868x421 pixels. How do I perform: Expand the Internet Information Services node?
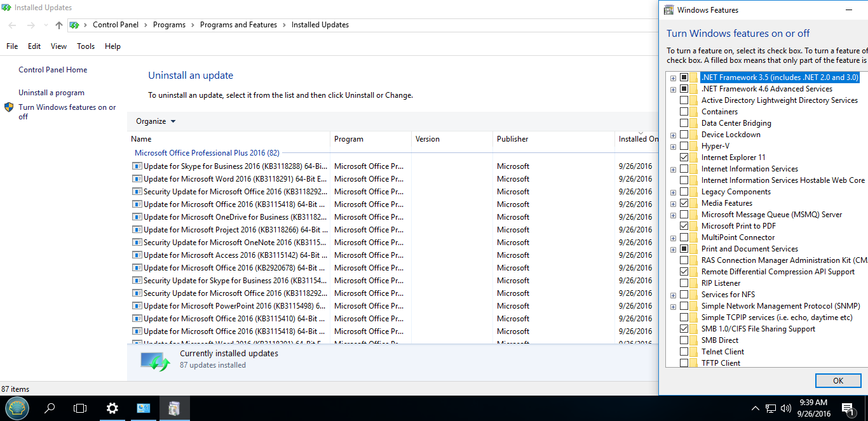(x=673, y=170)
